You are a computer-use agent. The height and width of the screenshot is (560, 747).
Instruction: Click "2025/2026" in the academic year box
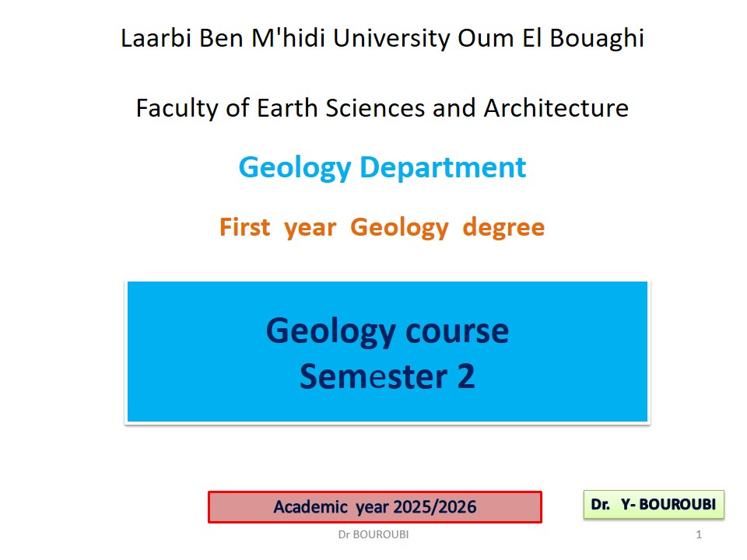click(x=435, y=507)
